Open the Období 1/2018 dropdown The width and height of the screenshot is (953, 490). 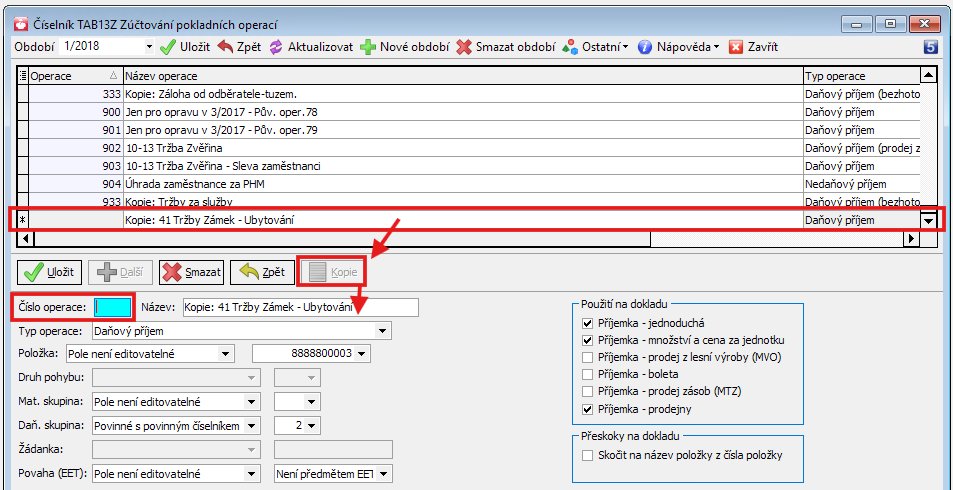click(x=149, y=47)
